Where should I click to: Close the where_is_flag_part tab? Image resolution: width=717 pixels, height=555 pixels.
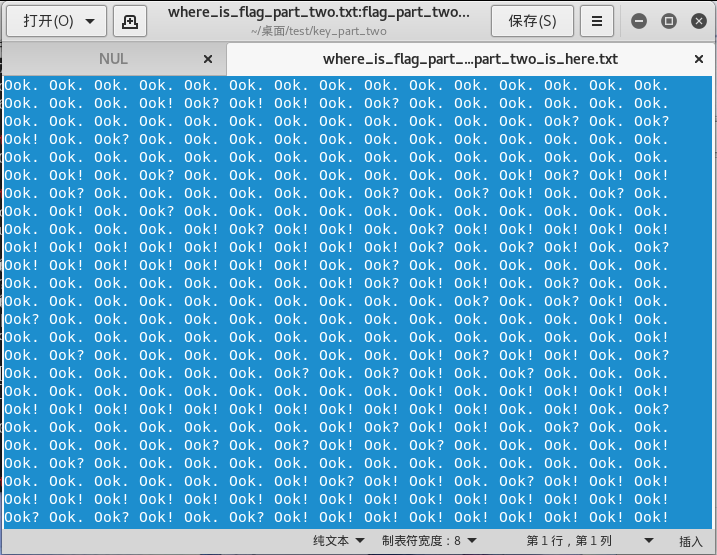click(x=699, y=59)
